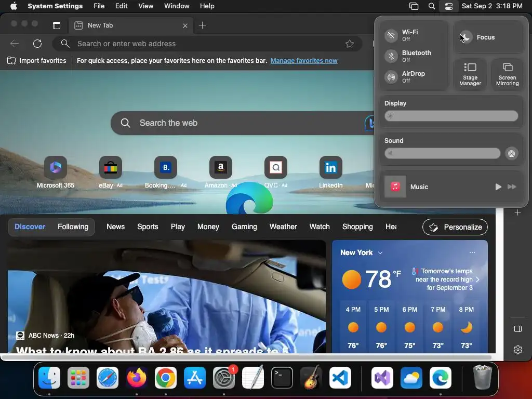The width and height of the screenshot is (532, 399).
Task: Open the Window menu
Action: (177, 6)
